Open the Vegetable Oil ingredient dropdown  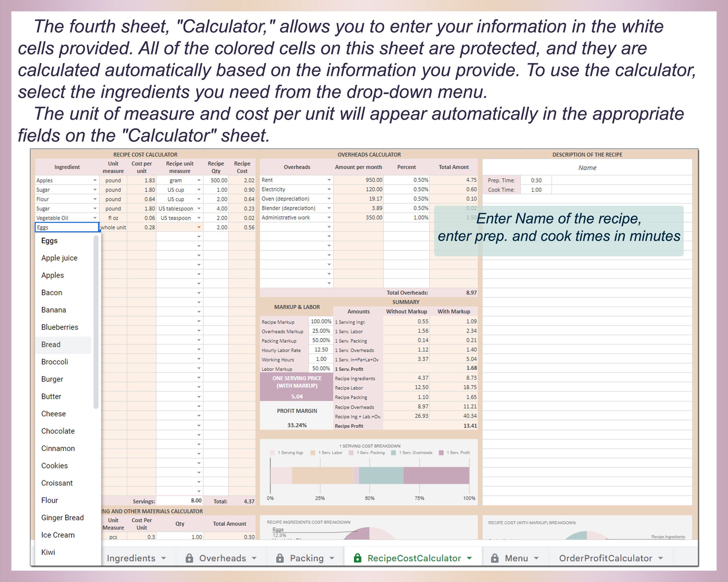click(95, 218)
